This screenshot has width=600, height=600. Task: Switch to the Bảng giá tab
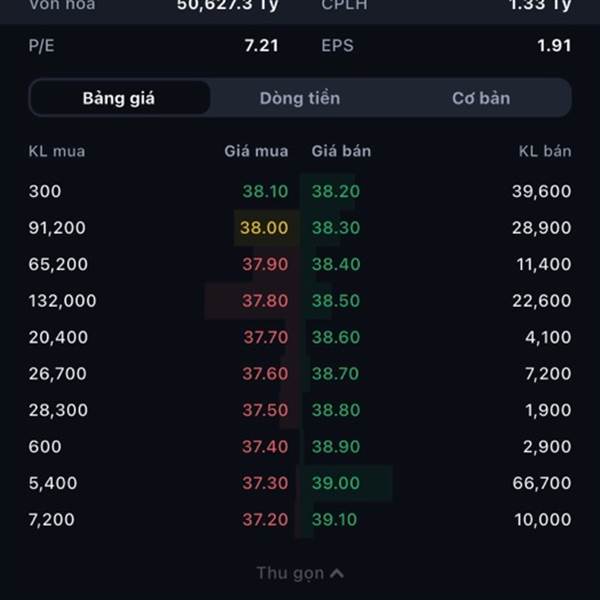119,98
